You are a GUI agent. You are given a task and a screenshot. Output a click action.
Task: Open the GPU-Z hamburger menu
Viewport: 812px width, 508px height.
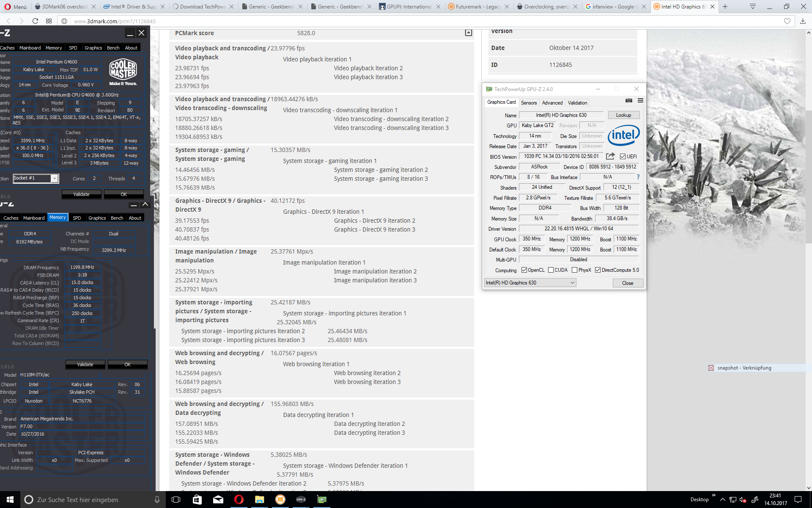click(x=640, y=100)
